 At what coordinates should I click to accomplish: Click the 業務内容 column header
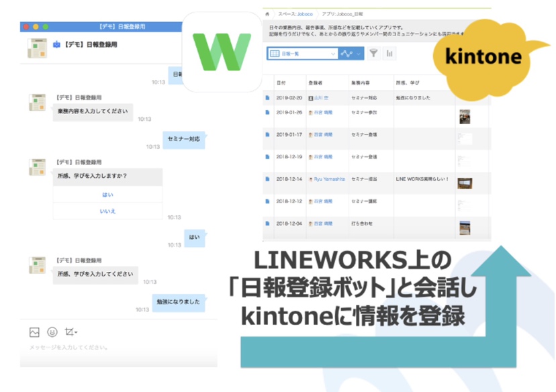361,83
